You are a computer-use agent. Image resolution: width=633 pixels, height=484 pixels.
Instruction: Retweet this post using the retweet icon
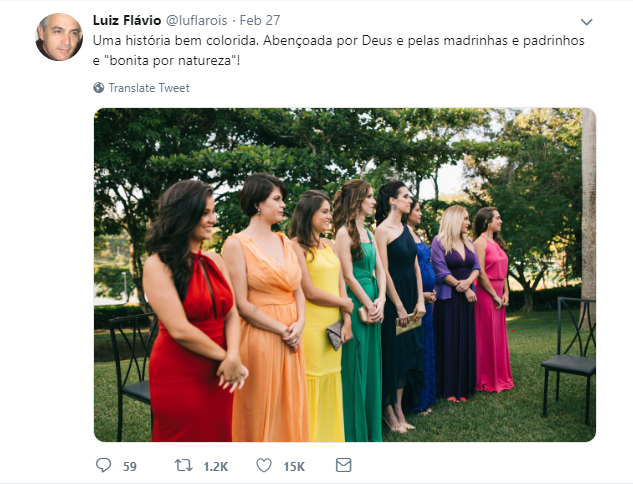click(x=183, y=465)
